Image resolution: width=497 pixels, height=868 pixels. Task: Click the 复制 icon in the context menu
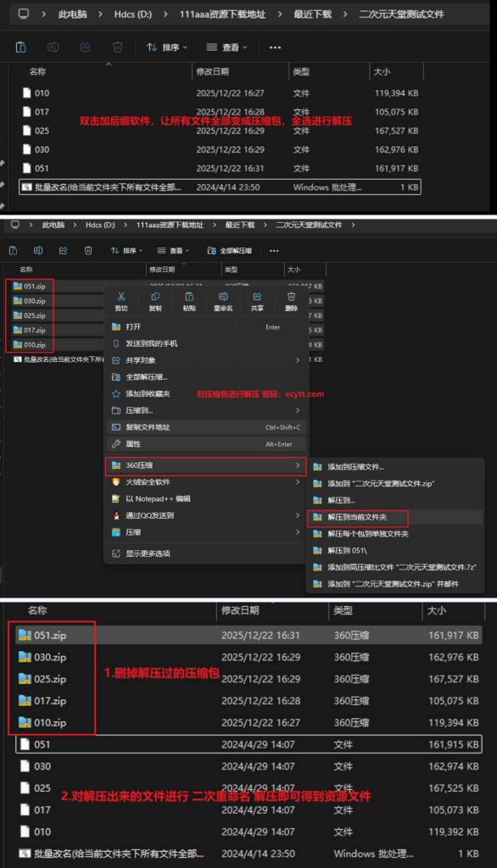(x=155, y=297)
